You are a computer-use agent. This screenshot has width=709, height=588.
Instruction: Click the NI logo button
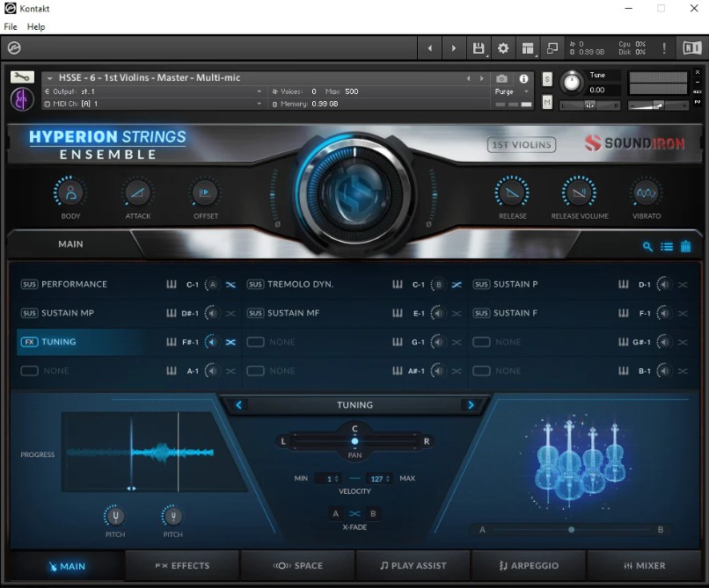(691, 48)
